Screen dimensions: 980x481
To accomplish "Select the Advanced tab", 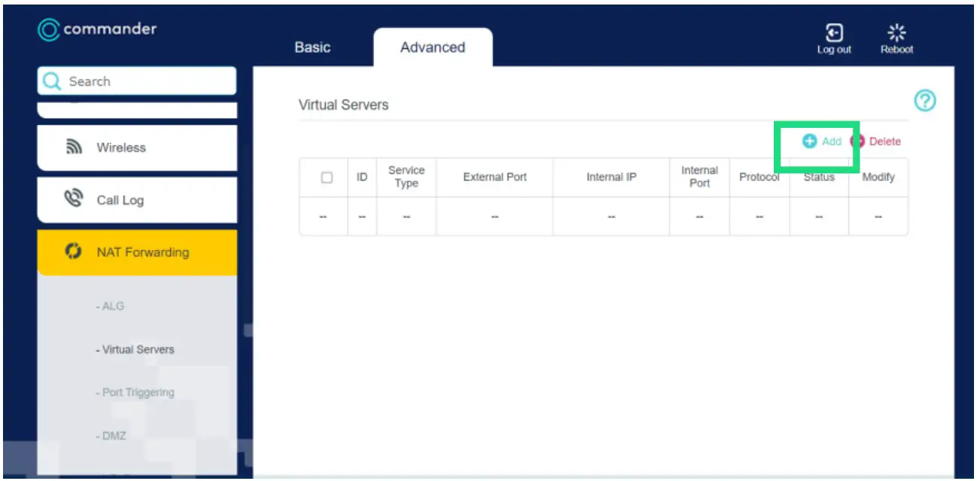I will click(x=432, y=47).
